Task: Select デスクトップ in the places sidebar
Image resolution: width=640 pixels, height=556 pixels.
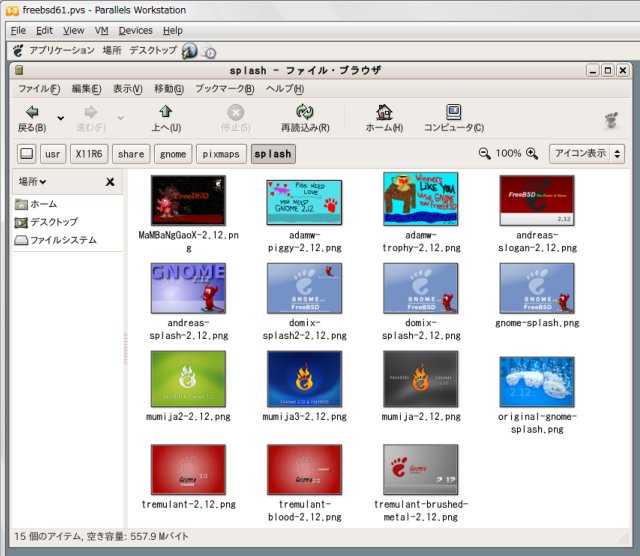Action: point(46,222)
